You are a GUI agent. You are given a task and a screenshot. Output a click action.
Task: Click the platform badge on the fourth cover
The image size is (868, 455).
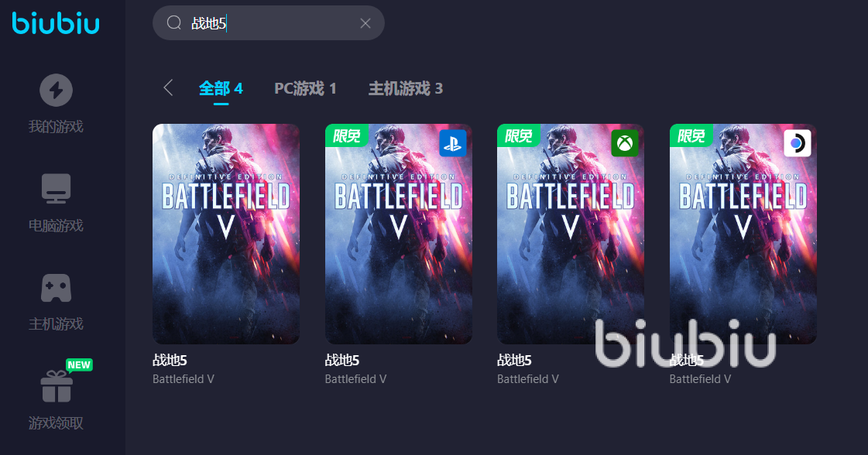[x=798, y=143]
